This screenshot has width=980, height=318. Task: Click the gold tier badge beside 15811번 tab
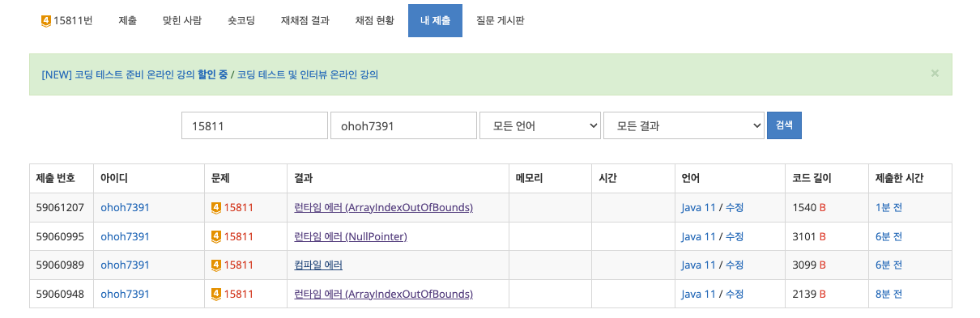46,20
